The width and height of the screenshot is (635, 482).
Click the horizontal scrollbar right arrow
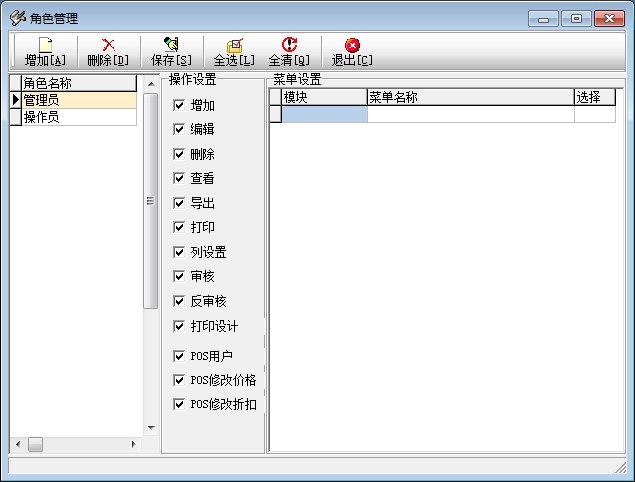(133, 443)
